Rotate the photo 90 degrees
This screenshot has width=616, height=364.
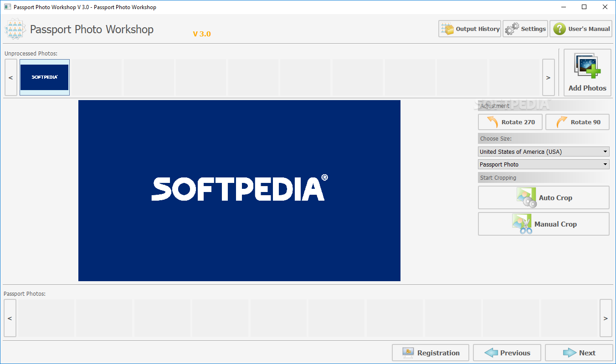click(577, 122)
